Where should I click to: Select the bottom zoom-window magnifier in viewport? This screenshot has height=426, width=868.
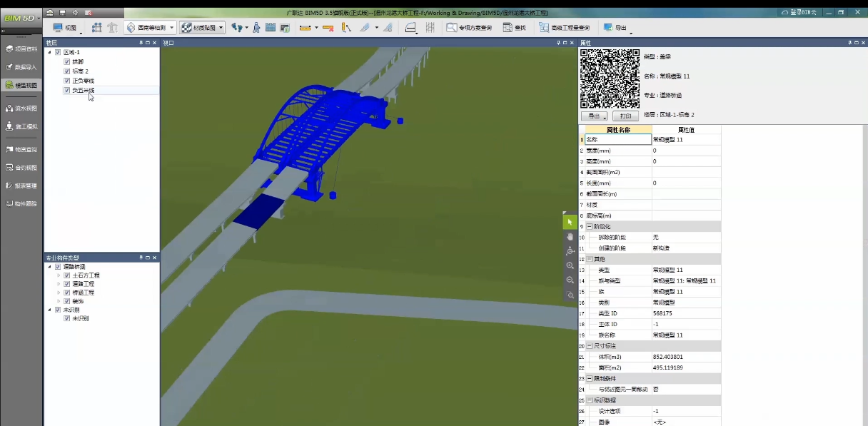(x=570, y=295)
